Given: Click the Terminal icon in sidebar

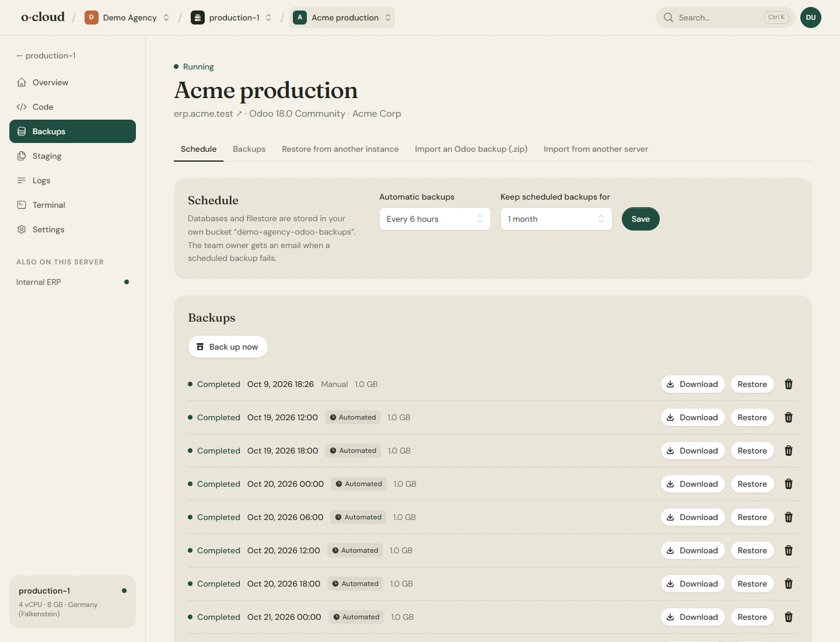Looking at the screenshot, I should click(22, 205).
